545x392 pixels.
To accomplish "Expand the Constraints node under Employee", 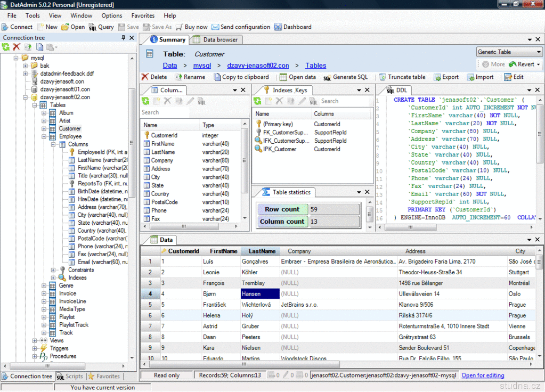I will [54, 270].
